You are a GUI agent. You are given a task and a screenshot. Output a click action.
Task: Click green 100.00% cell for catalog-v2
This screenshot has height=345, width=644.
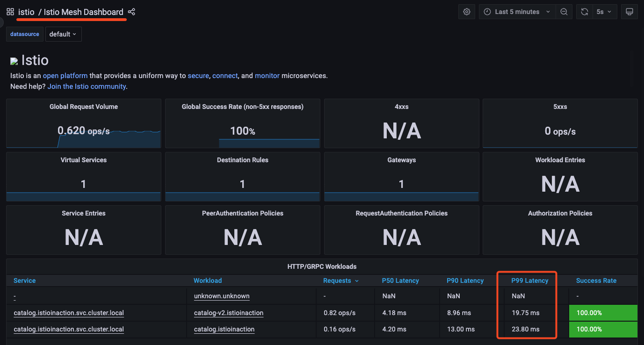tap(603, 313)
